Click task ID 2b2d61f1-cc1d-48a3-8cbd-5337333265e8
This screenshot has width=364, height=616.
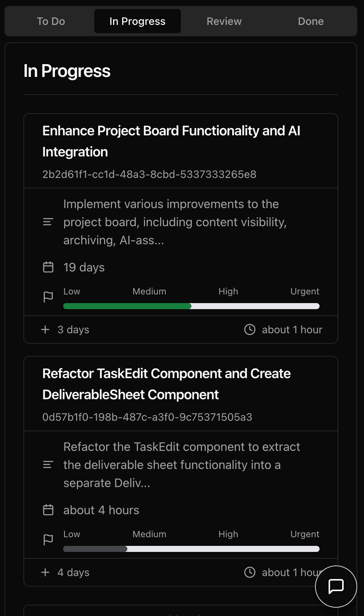coord(149,175)
